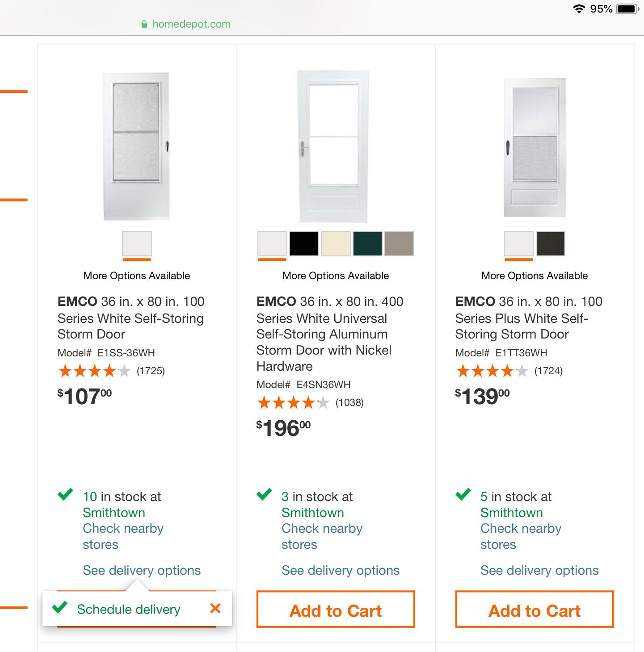Add the 400 Series door to cart

coord(336,610)
